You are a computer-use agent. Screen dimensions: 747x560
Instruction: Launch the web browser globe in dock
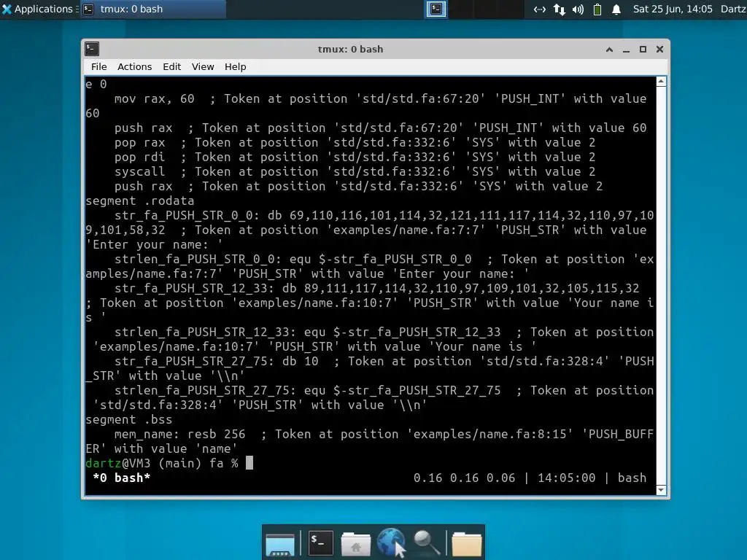(x=391, y=542)
